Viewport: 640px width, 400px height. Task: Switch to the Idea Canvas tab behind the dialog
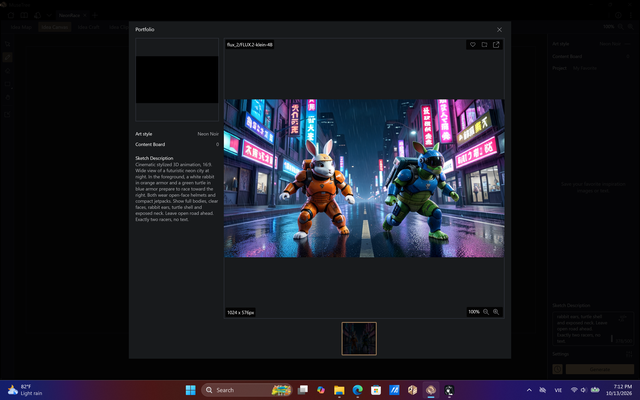(55, 27)
